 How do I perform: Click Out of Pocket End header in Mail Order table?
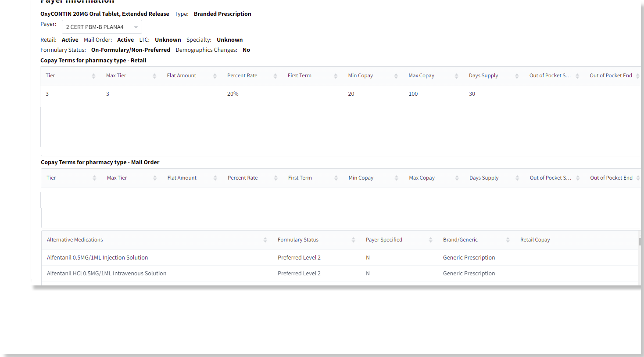[x=611, y=178]
